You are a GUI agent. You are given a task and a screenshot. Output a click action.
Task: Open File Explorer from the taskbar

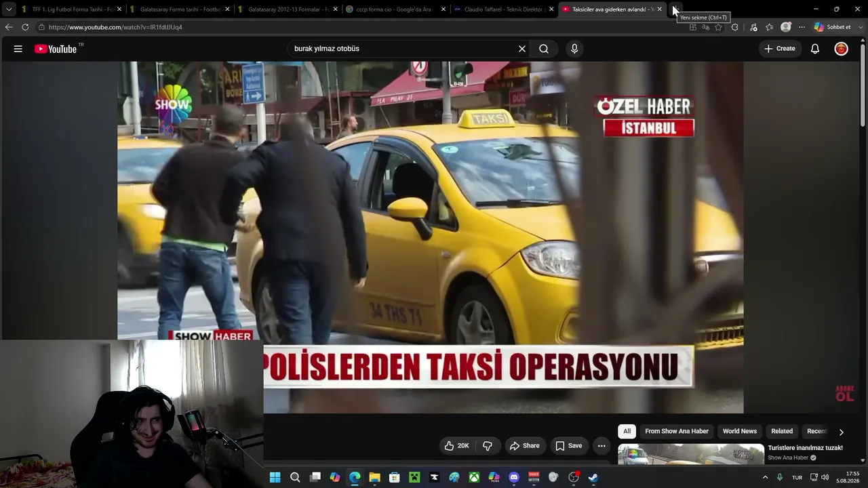(374, 477)
